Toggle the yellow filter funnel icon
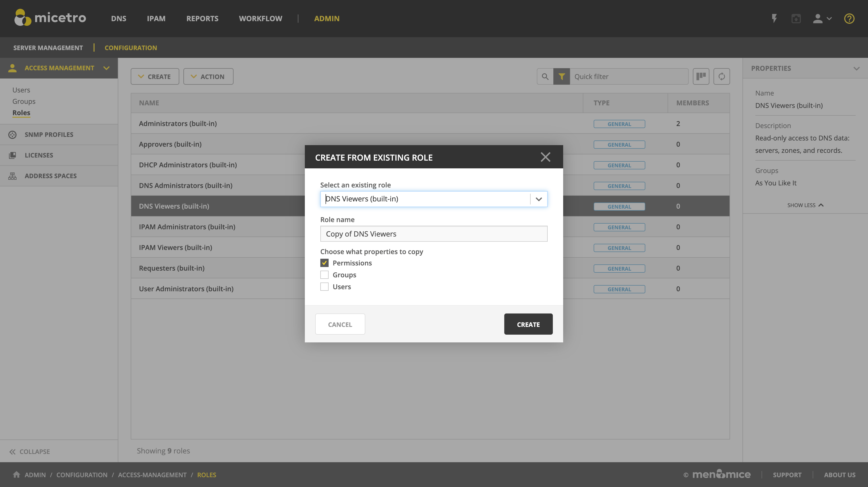 pos(561,76)
